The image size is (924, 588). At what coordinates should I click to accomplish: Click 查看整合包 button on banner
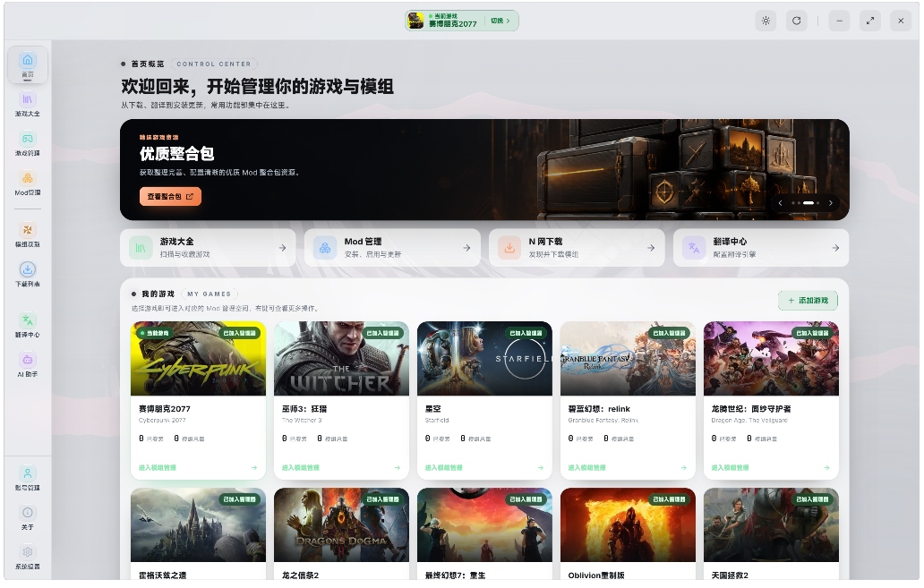(170, 197)
